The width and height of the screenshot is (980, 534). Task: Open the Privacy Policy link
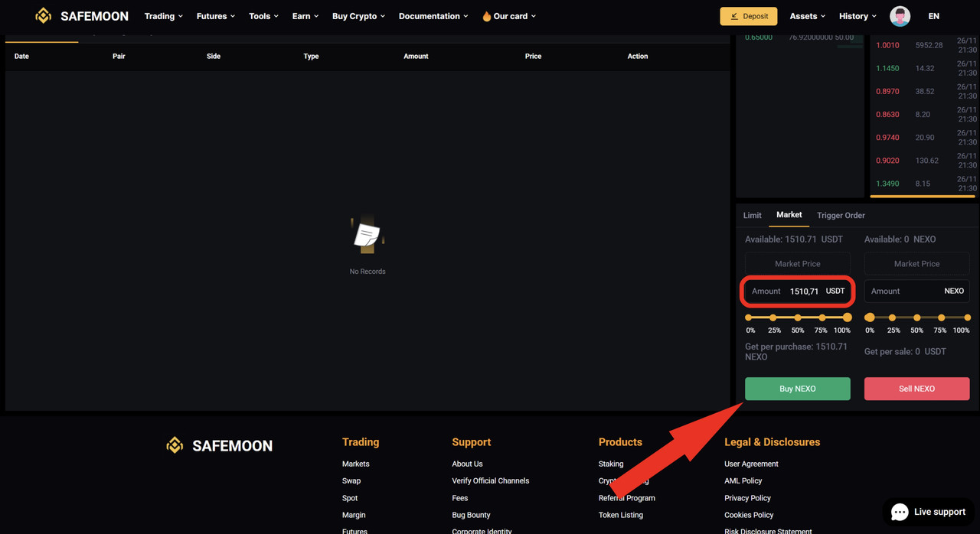pos(747,498)
